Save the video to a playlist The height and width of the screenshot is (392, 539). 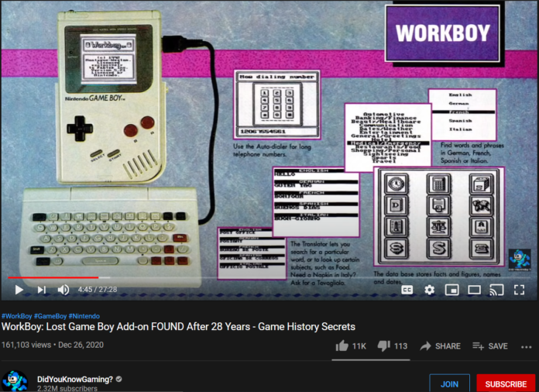point(490,346)
